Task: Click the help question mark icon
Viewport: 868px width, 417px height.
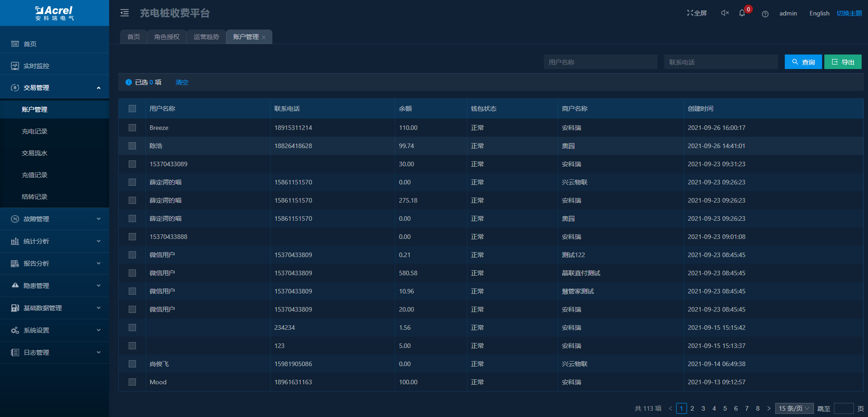Action: click(x=765, y=14)
